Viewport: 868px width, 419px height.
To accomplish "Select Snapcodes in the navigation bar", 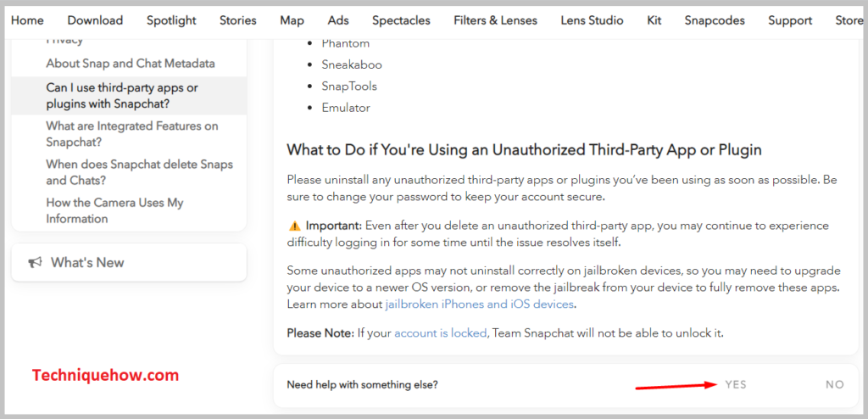I will [x=715, y=20].
